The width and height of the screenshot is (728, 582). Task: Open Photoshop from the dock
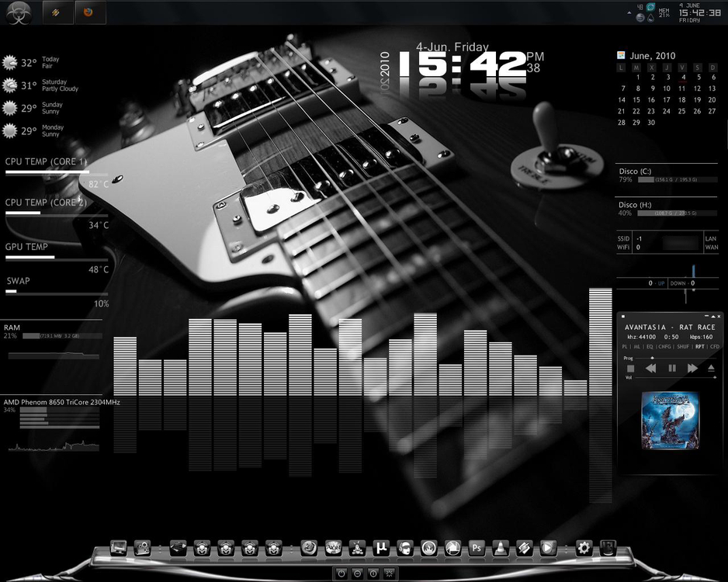pos(477,548)
